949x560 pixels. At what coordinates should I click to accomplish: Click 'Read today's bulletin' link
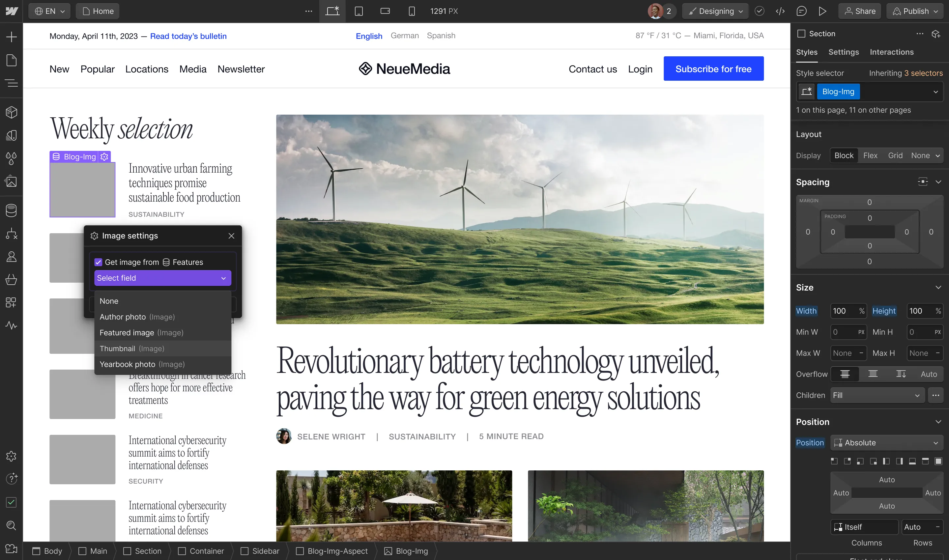point(189,35)
